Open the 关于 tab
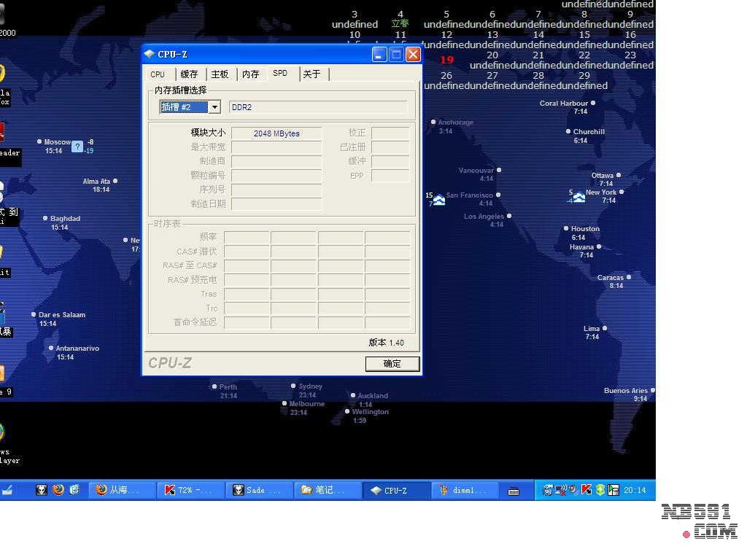The width and height of the screenshot is (747, 560). pos(311,74)
